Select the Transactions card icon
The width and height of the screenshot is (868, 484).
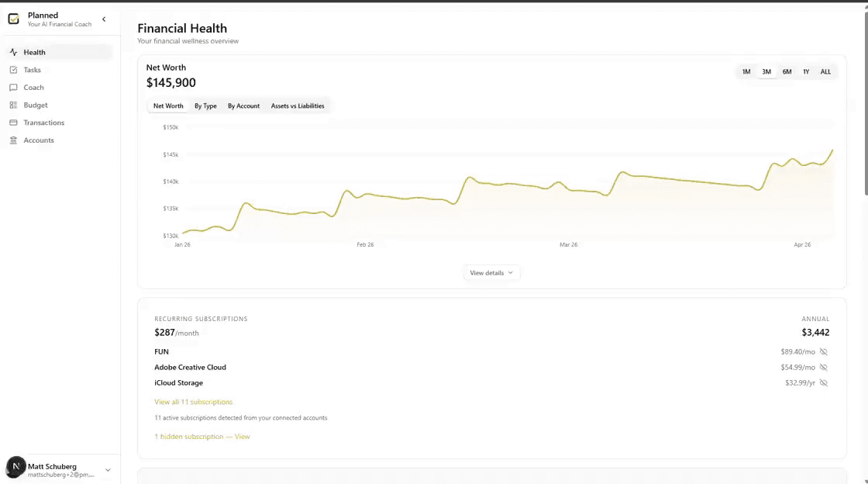13,123
